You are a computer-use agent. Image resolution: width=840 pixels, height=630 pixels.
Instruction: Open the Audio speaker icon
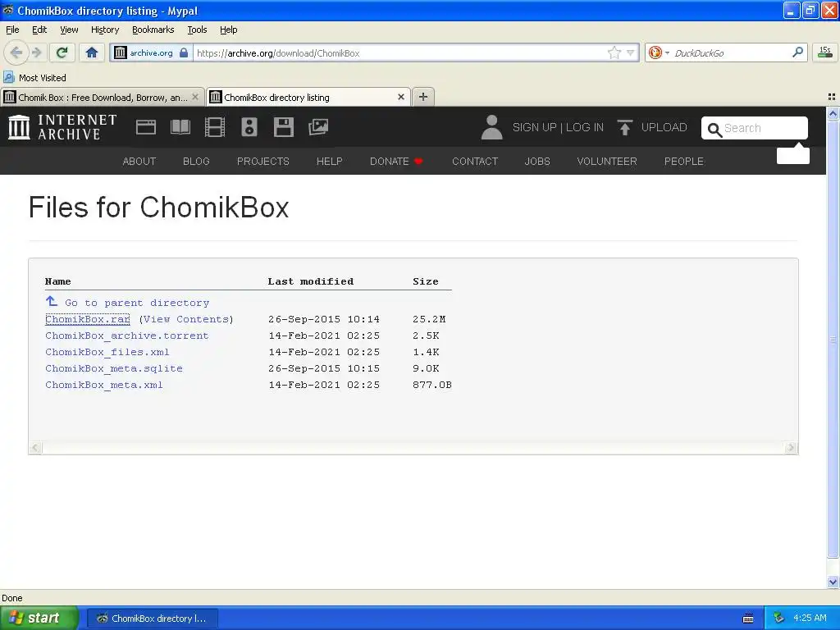[249, 127]
